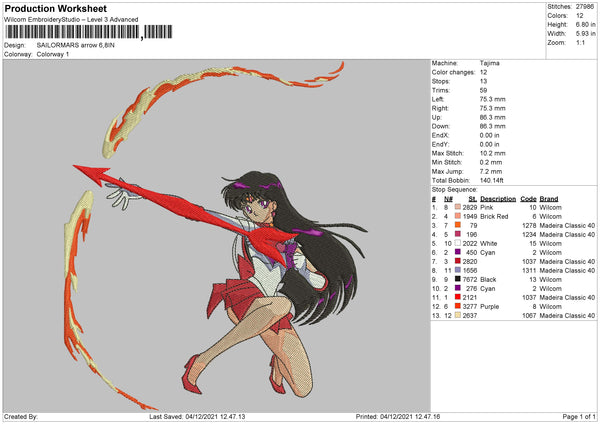Click the 'Colorway 1' value

pos(53,54)
